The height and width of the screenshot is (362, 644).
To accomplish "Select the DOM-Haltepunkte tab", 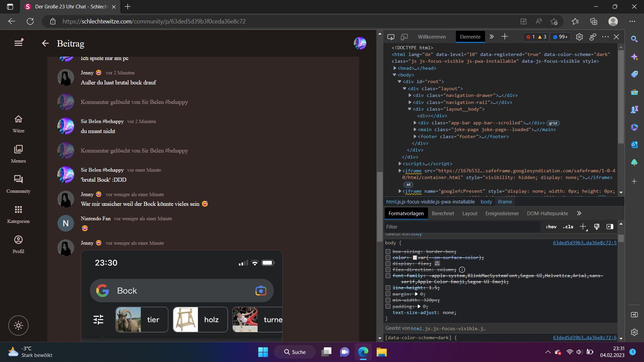I will (x=547, y=214).
